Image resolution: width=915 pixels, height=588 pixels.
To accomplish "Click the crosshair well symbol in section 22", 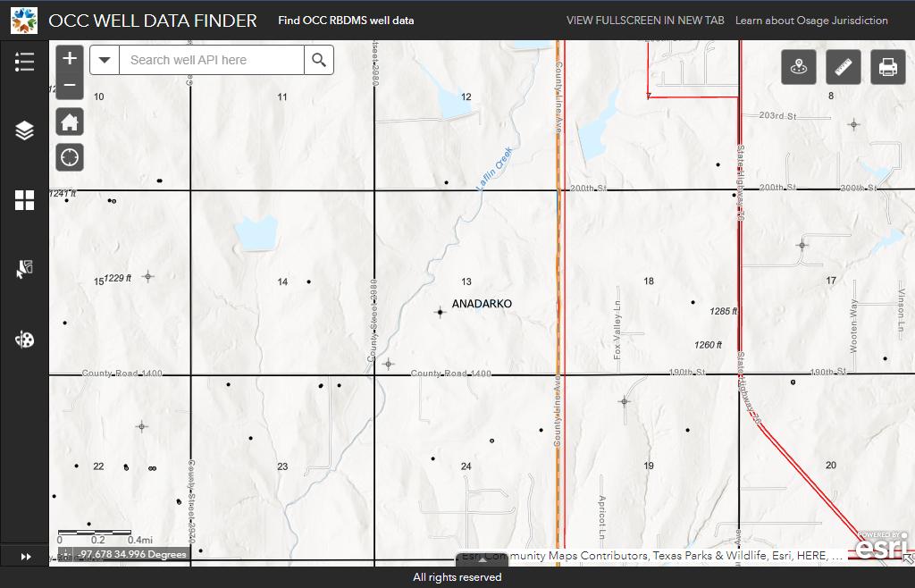I will coord(142,427).
